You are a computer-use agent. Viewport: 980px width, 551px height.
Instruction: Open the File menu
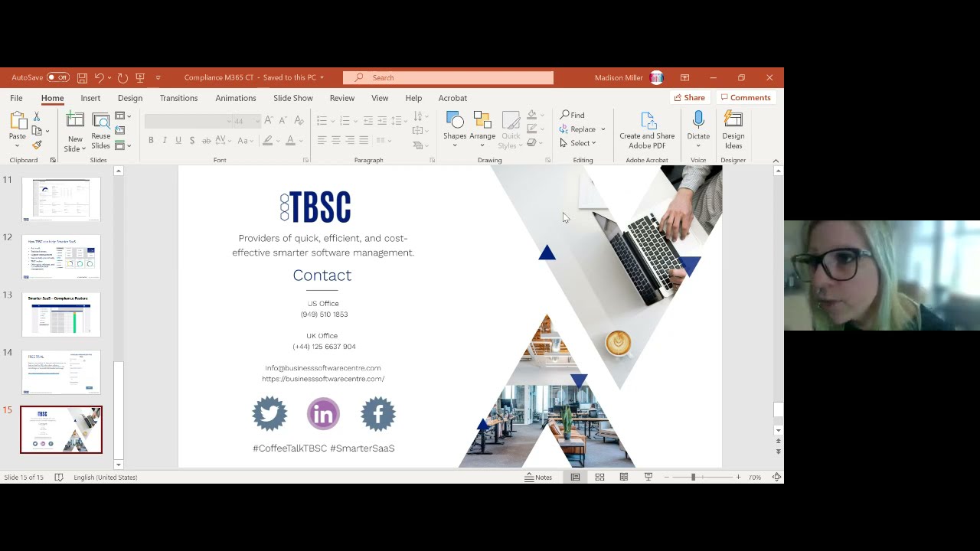click(x=16, y=98)
